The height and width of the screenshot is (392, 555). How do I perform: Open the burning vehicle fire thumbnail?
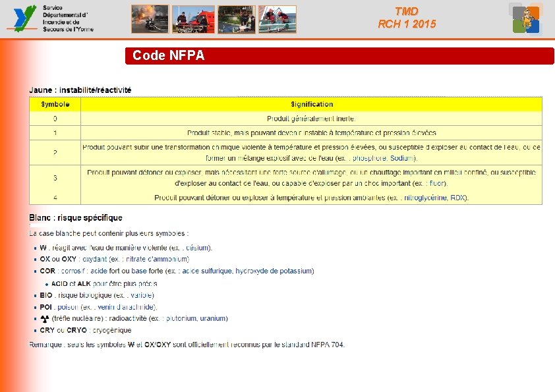tap(150, 19)
